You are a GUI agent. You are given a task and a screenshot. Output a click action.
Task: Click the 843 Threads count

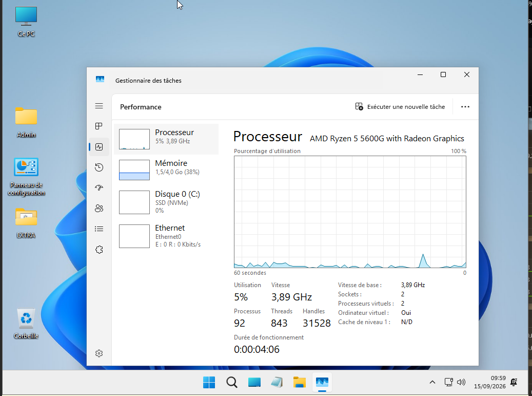(x=279, y=323)
